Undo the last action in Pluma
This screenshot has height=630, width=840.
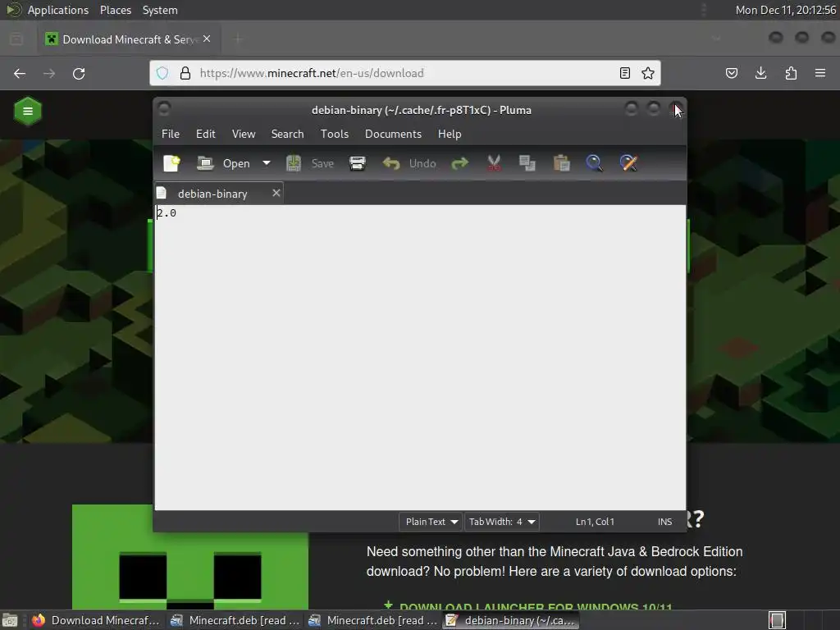tap(410, 163)
